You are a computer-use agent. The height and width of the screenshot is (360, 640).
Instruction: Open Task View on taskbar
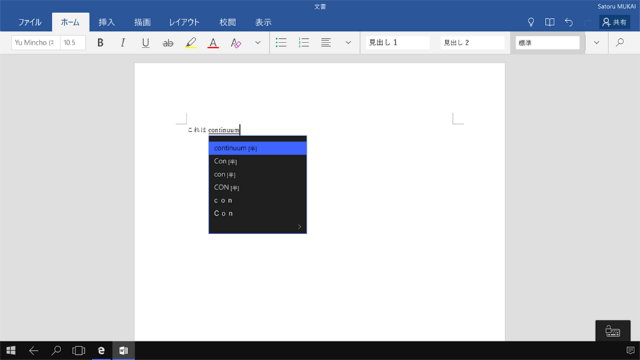(x=78, y=351)
